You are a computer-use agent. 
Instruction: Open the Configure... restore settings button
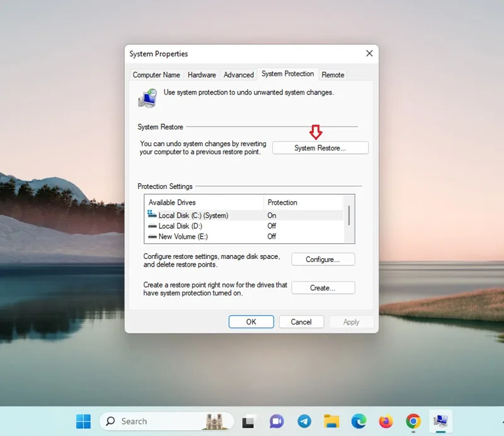(323, 260)
